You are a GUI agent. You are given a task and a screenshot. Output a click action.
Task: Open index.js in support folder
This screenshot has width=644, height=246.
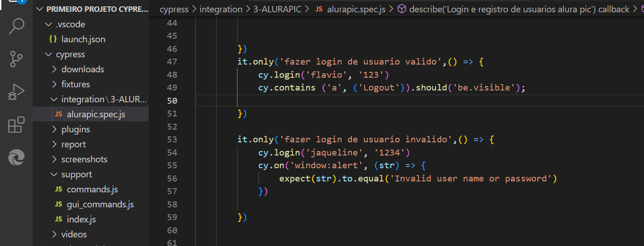tap(81, 219)
